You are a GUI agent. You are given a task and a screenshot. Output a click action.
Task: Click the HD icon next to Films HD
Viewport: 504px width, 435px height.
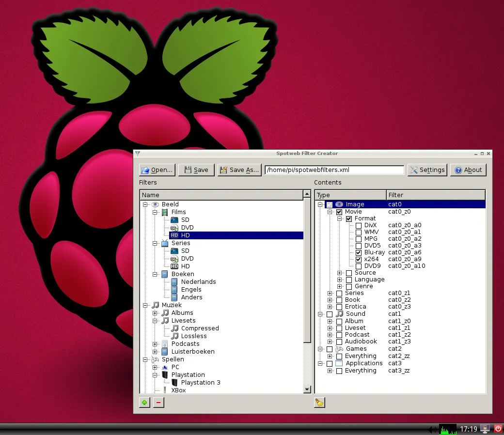click(174, 235)
